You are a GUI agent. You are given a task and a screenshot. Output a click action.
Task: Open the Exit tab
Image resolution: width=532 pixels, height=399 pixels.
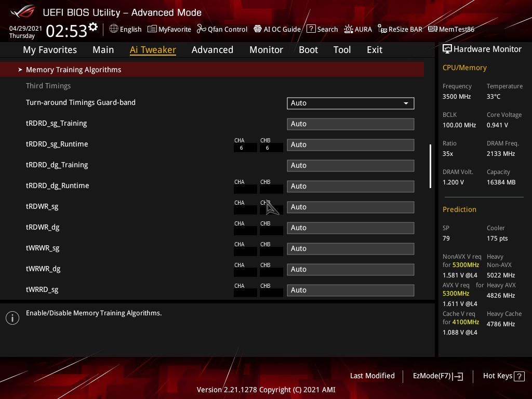[375, 50]
